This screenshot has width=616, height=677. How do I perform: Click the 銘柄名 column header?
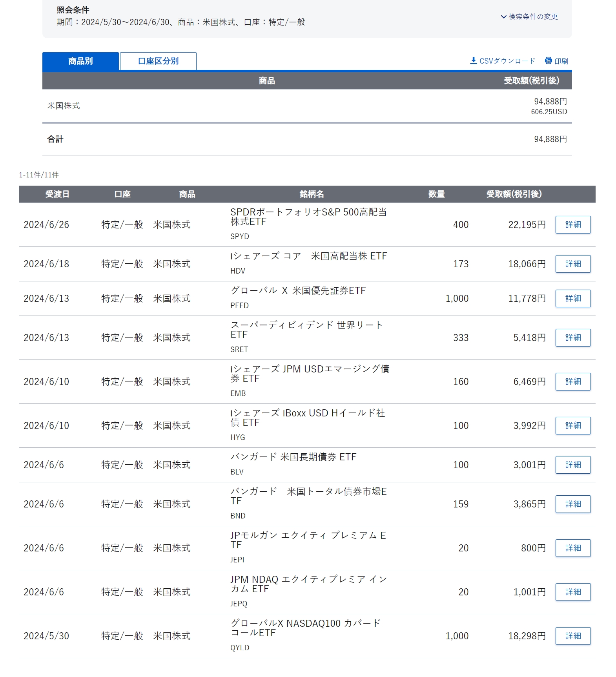(312, 194)
